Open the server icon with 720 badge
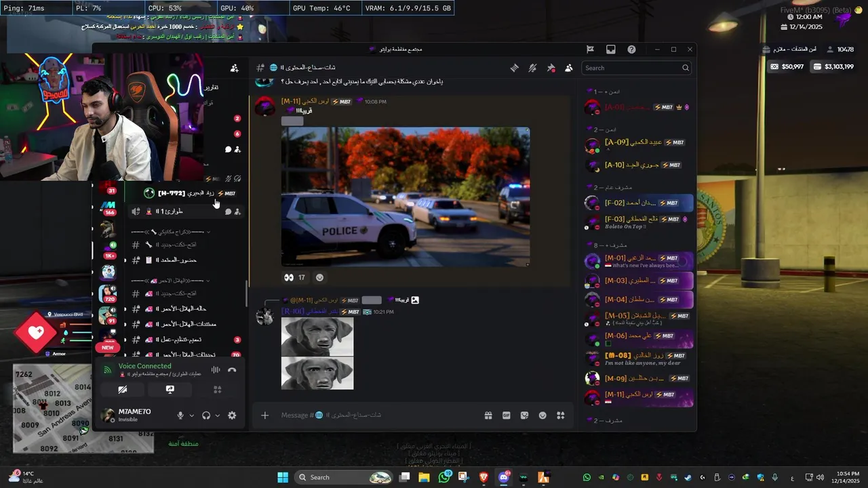868x488 pixels. (108, 293)
